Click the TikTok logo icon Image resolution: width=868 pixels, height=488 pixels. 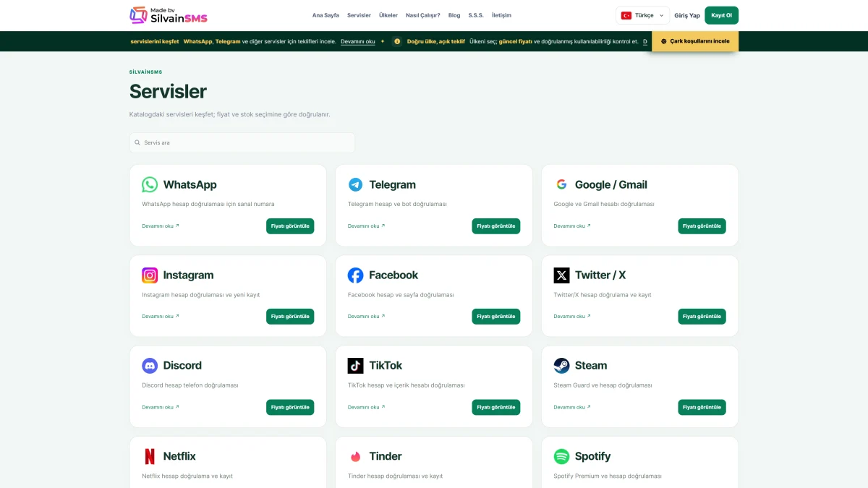click(355, 366)
